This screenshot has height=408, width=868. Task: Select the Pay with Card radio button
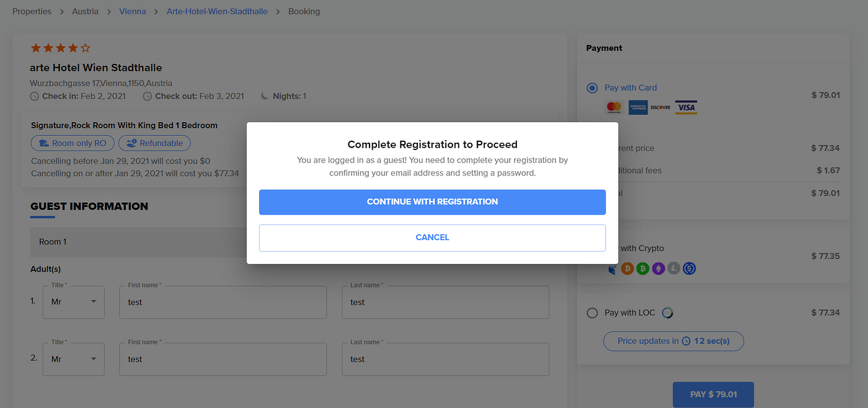pyautogui.click(x=592, y=88)
